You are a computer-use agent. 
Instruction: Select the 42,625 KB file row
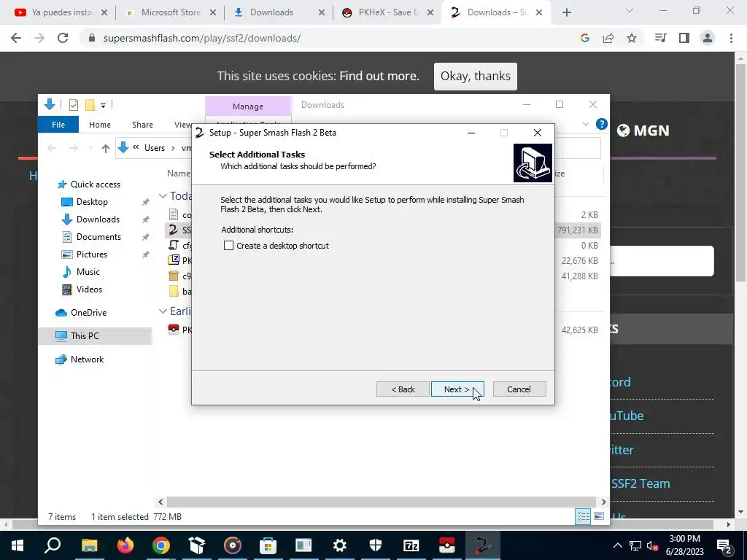[x=383, y=330]
